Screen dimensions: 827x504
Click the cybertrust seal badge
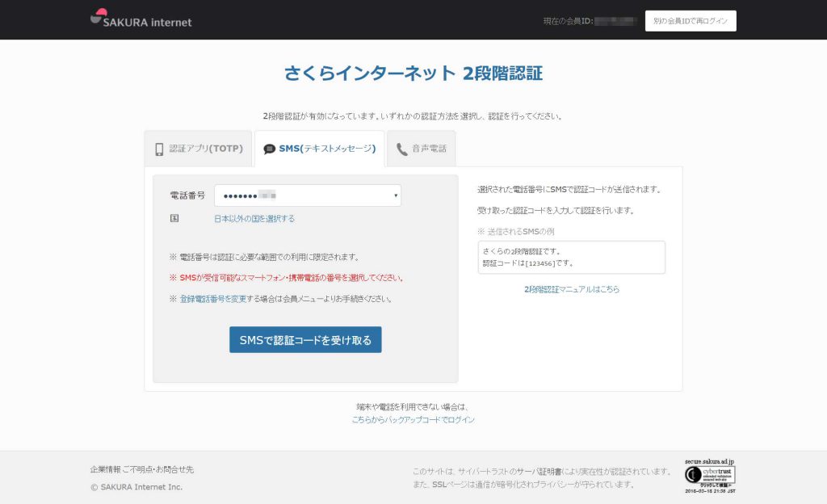[710, 476]
